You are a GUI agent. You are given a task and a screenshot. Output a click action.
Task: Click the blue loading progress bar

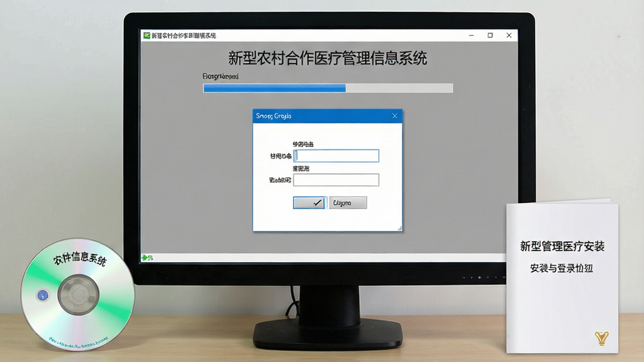point(328,88)
